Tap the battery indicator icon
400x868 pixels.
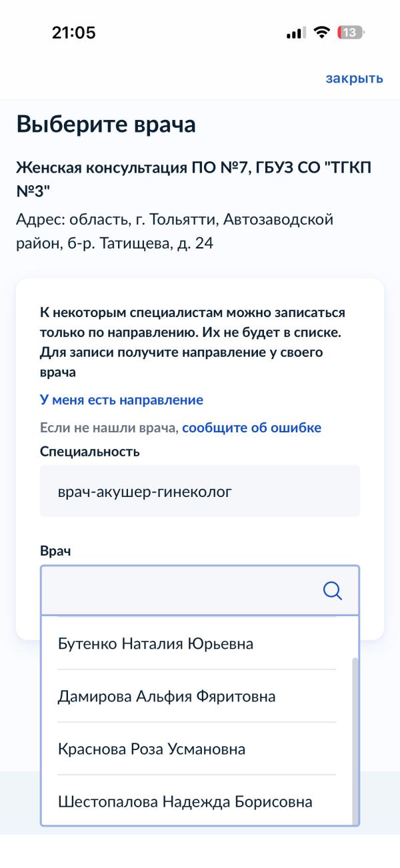click(352, 33)
